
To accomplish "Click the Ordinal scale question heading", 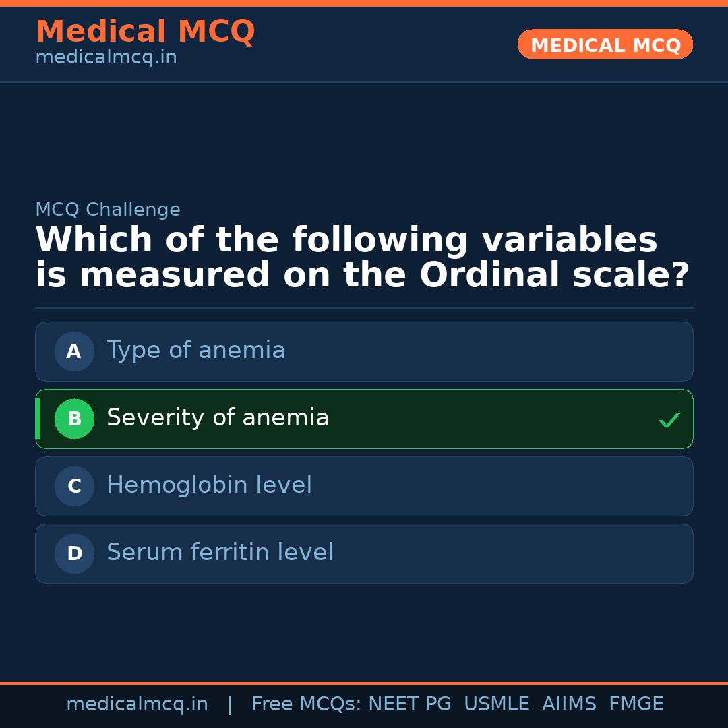I will [362, 258].
